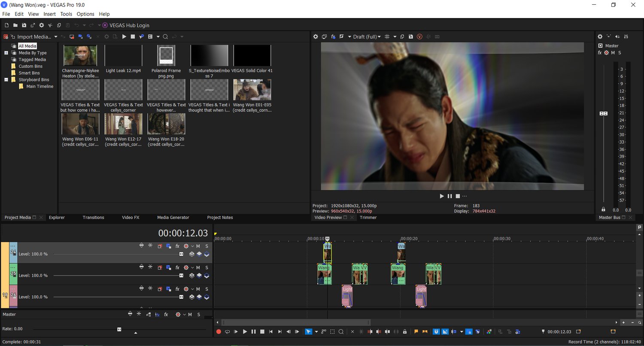Collapse the Storyboard Bins tree node
Image resolution: width=644 pixels, height=346 pixels.
pos(6,79)
